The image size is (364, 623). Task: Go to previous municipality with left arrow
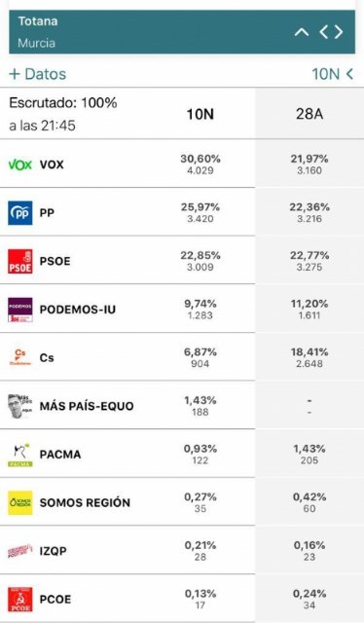click(323, 32)
